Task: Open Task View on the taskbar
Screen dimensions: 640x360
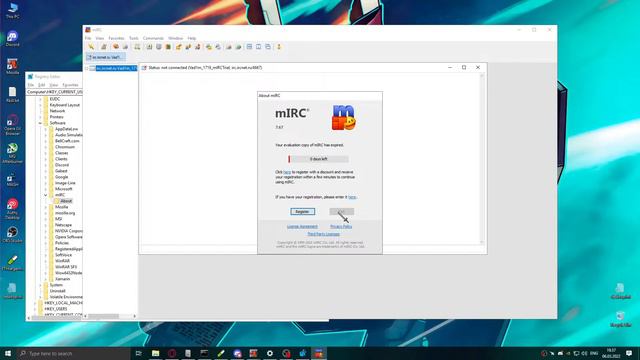Action: point(139,353)
